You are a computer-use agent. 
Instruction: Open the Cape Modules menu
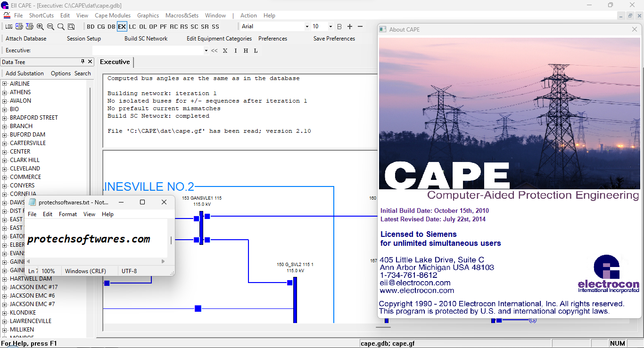point(113,16)
